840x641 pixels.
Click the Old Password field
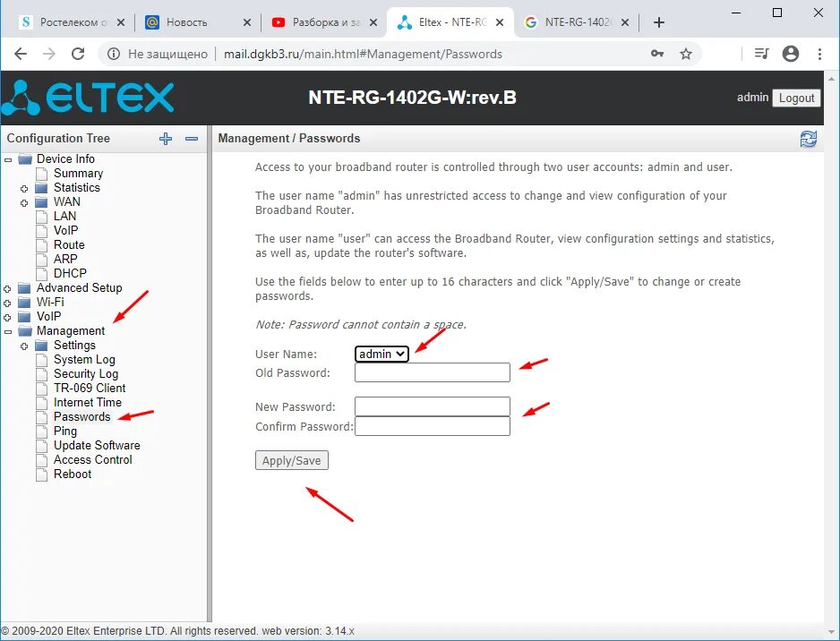tap(433, 372)
